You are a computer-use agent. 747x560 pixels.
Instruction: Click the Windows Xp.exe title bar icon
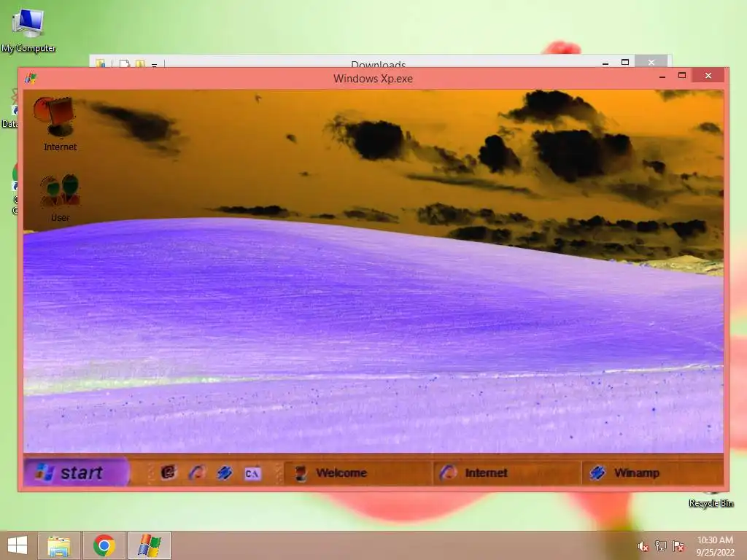31,77
